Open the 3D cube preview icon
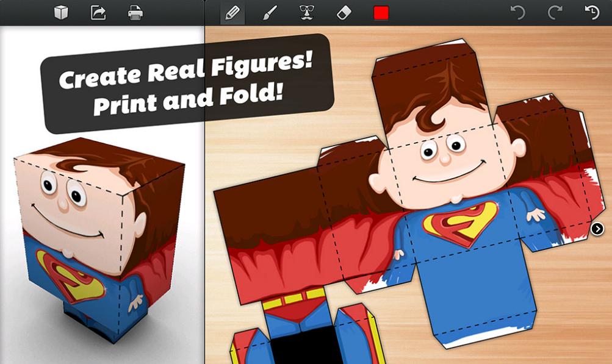Screen dimensions: 612x364 point(61,13)
